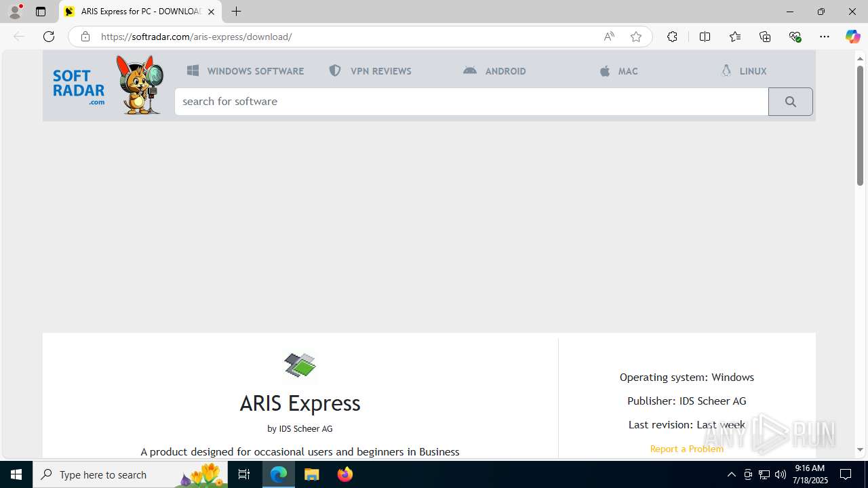Open the clock showing 9:16 AM
Screen dimensions: 868x488
[811, 474]
